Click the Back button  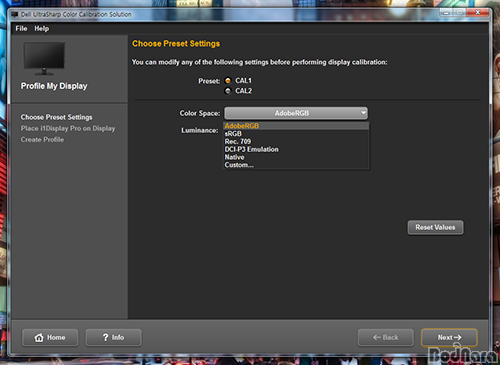(386, 338)
